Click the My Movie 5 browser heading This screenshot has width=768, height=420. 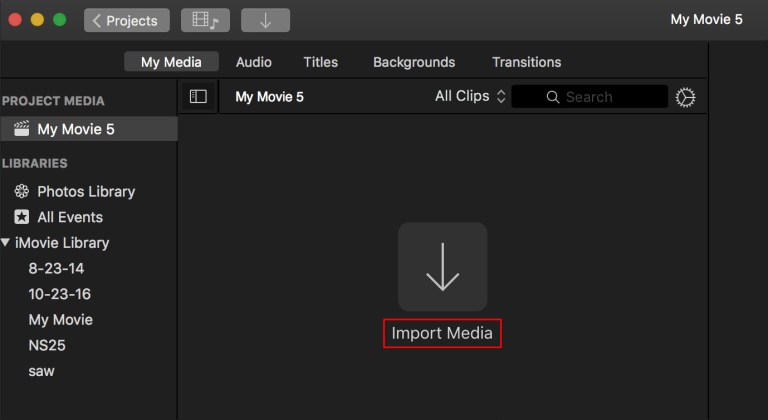(x=269, y=97)
